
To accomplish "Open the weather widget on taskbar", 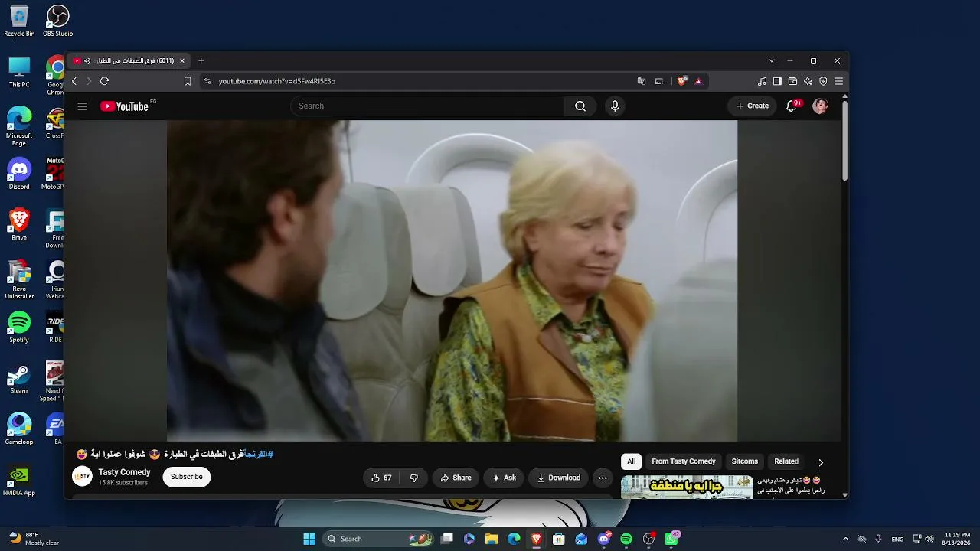I will coord(34,539).
